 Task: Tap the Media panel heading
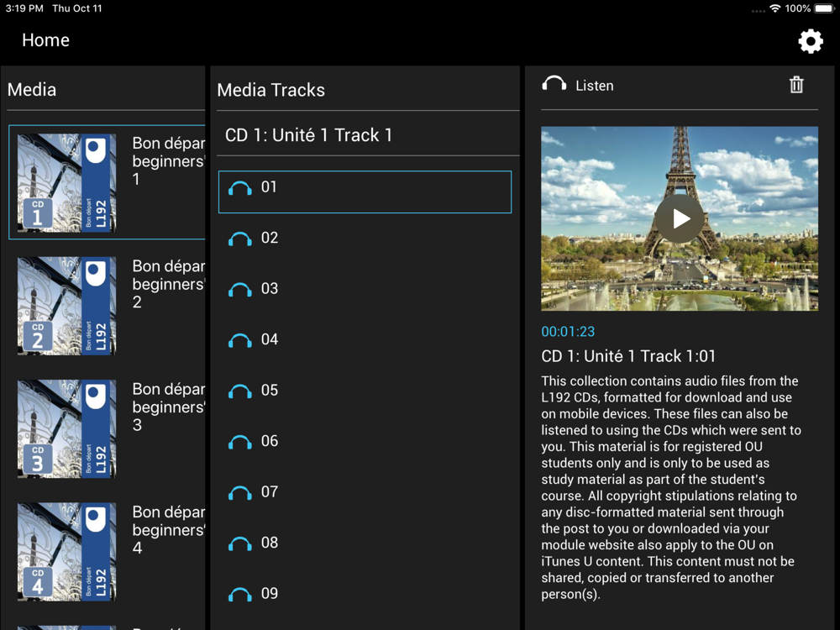pos(32,90)
